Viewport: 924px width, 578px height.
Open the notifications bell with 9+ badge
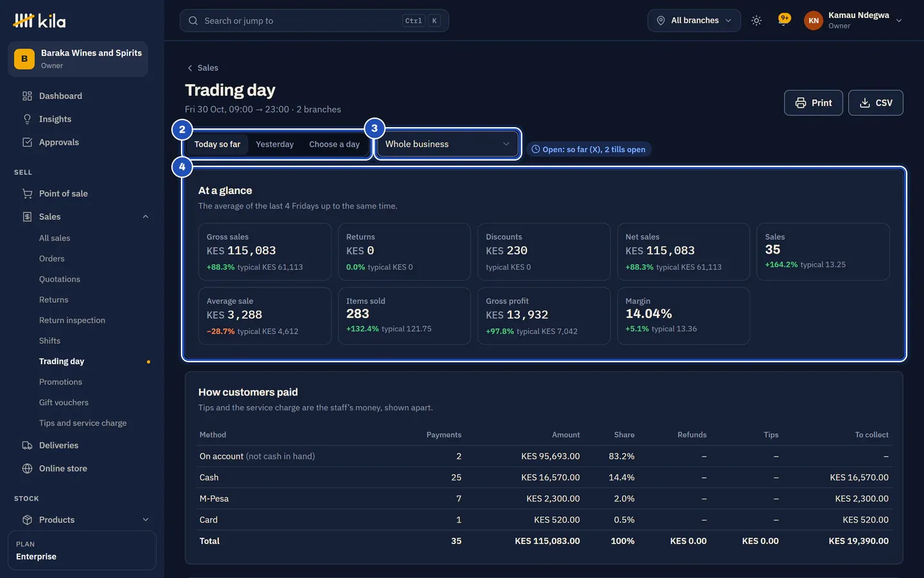[783, 20]
